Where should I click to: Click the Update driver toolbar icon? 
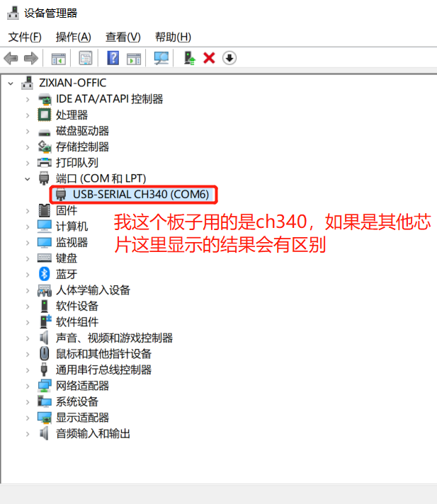pyautogui.click(x=189, y=58)
